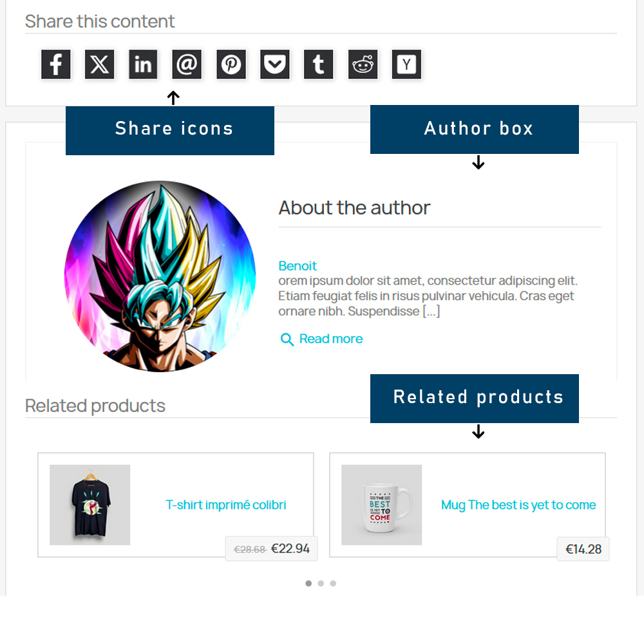Click the black T-shirt product thumbnail
Screen dimensions: 644x644
coord(90,505)
